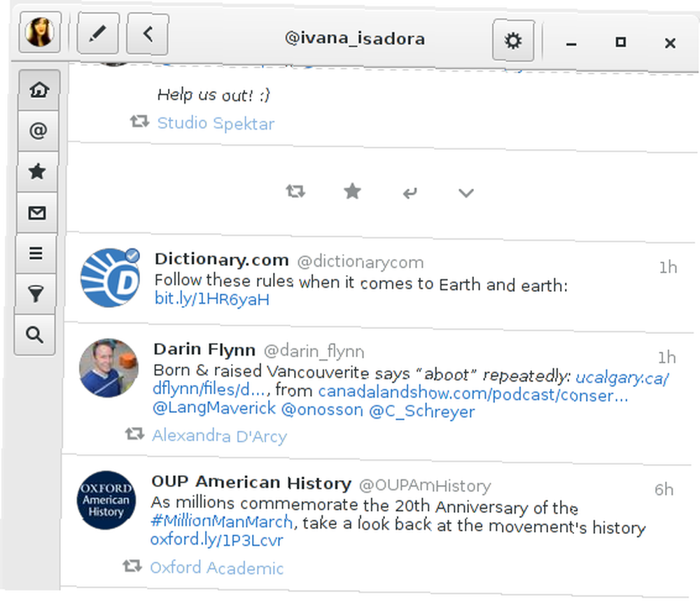This screenshot has height=604, width=700.
Task: Favorite the expanded tweet with star
Action: 352,192
